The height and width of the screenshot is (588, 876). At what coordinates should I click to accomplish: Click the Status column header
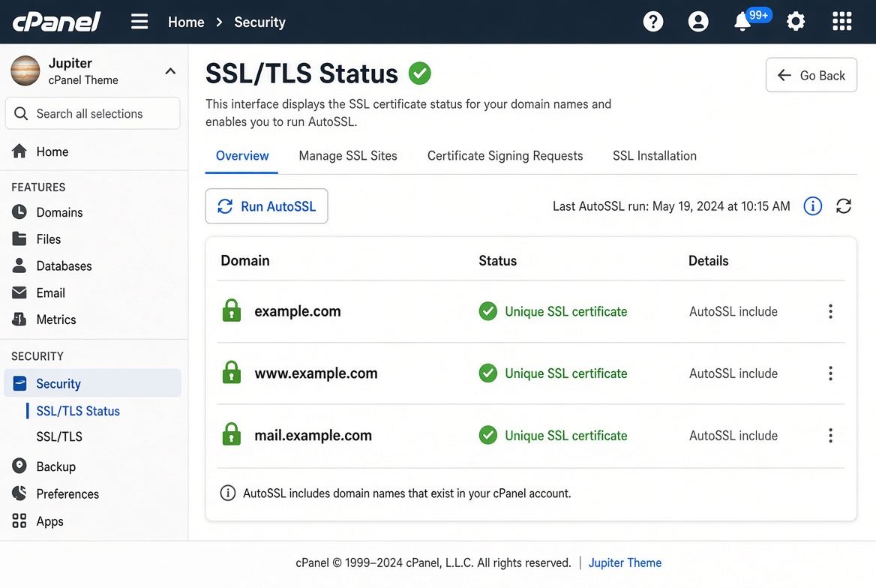[498, 260]
